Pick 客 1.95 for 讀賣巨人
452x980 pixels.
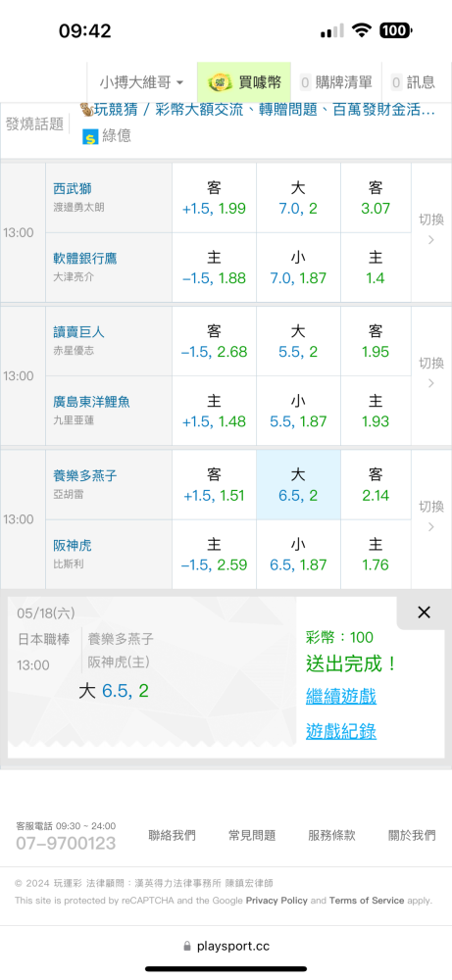tap(376, 341)
